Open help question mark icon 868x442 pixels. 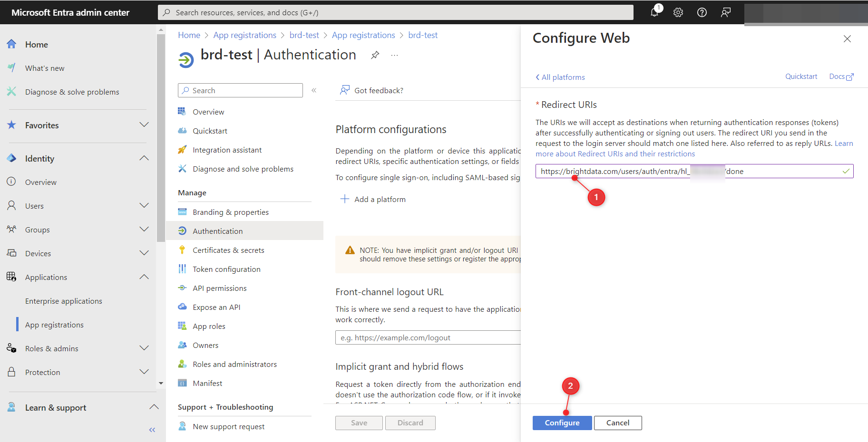(702, 12)
